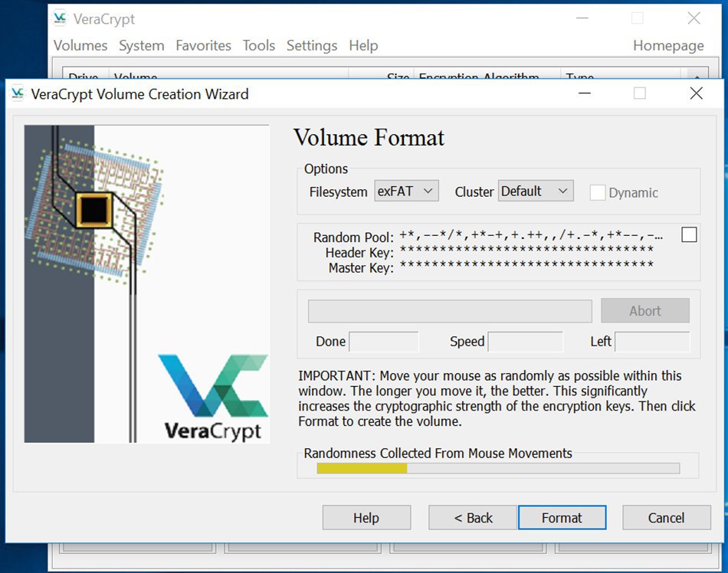Open the Favorites menu
Viewport: 728px width, 573px height.
[203, 46]
